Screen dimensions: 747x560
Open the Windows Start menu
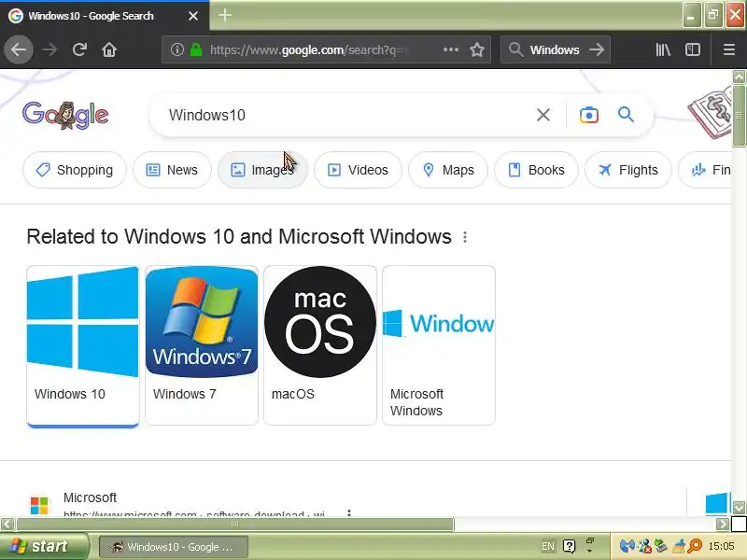click(44, 546)
